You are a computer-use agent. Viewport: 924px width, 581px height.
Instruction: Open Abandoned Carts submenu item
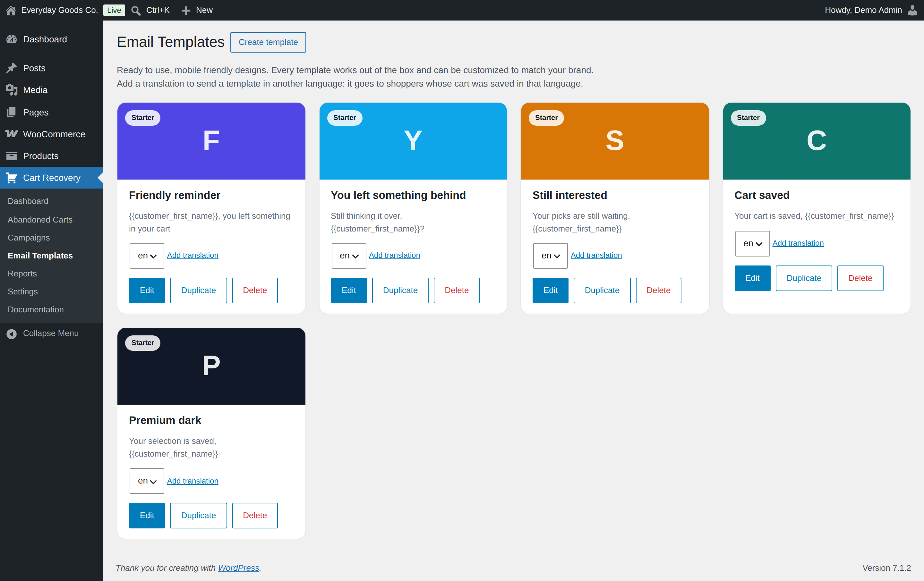[40, 219]
